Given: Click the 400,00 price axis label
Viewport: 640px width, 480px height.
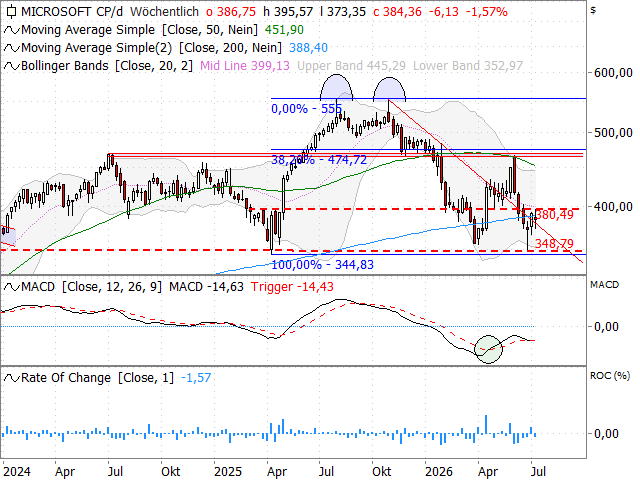Looking at the screenshot, I should point(613,207).
